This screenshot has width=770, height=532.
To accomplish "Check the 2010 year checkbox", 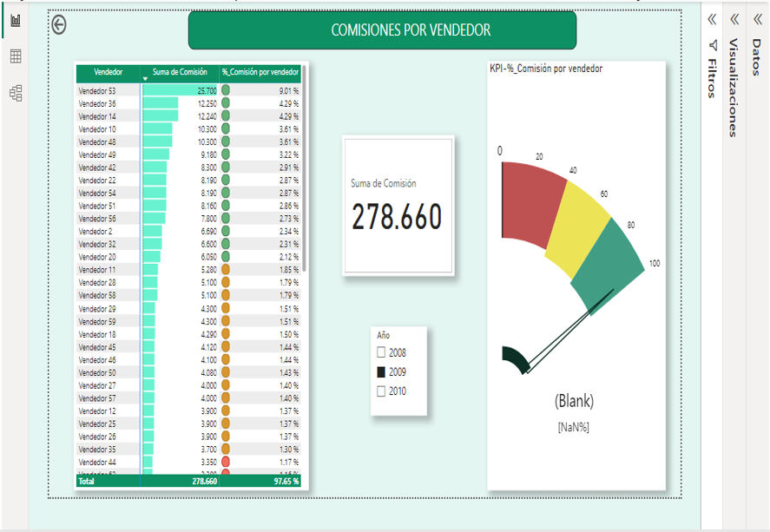I will (381, 391).
